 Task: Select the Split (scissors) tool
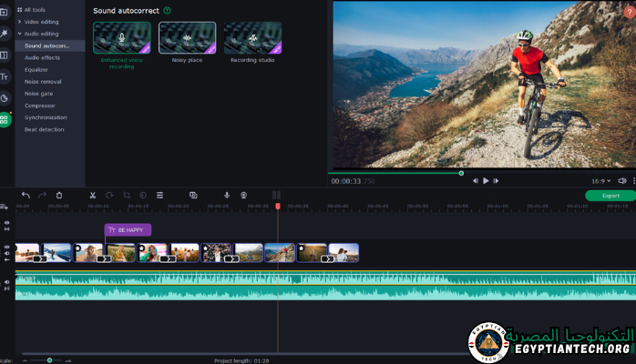click(92, 195)
